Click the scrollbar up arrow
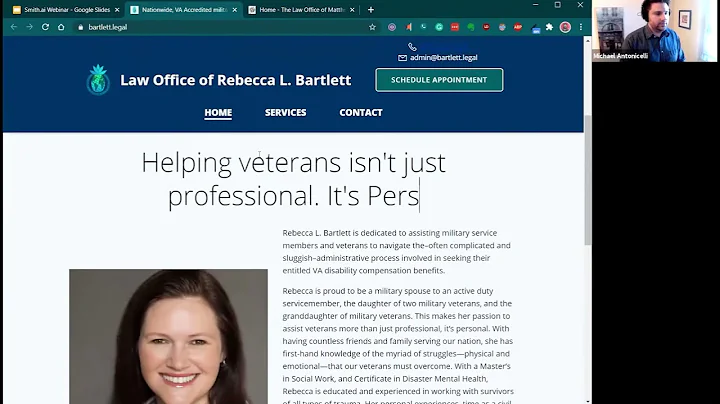720x404 pixels. tap(588, 41)
